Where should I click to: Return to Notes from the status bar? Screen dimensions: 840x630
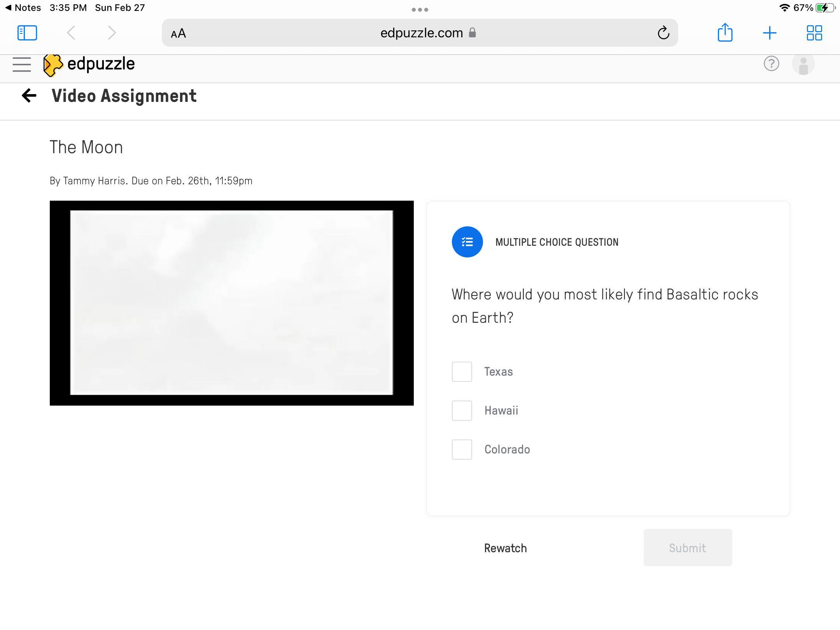pyautogui.click(x=23, y=8)
